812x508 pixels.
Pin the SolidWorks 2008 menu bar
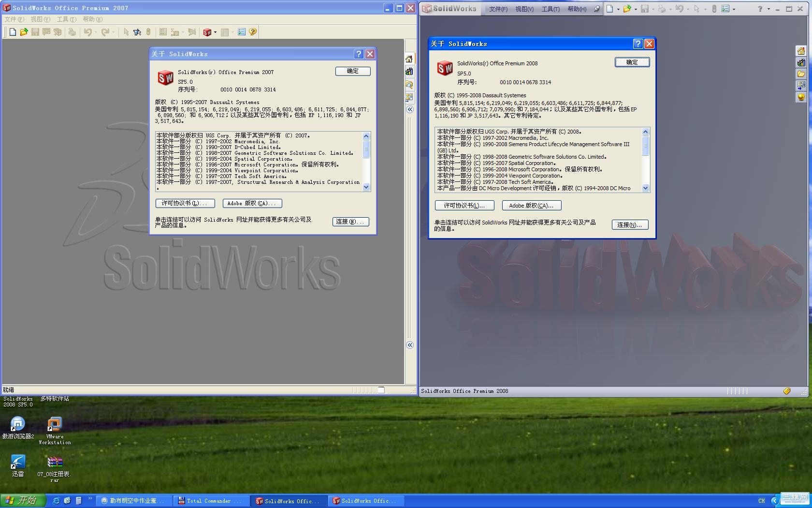click(x=597, y=9)
